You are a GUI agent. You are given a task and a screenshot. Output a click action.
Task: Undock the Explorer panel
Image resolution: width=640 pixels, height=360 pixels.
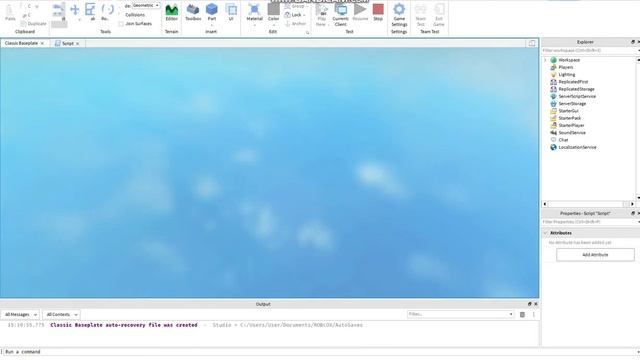click(x=633, y=42)
